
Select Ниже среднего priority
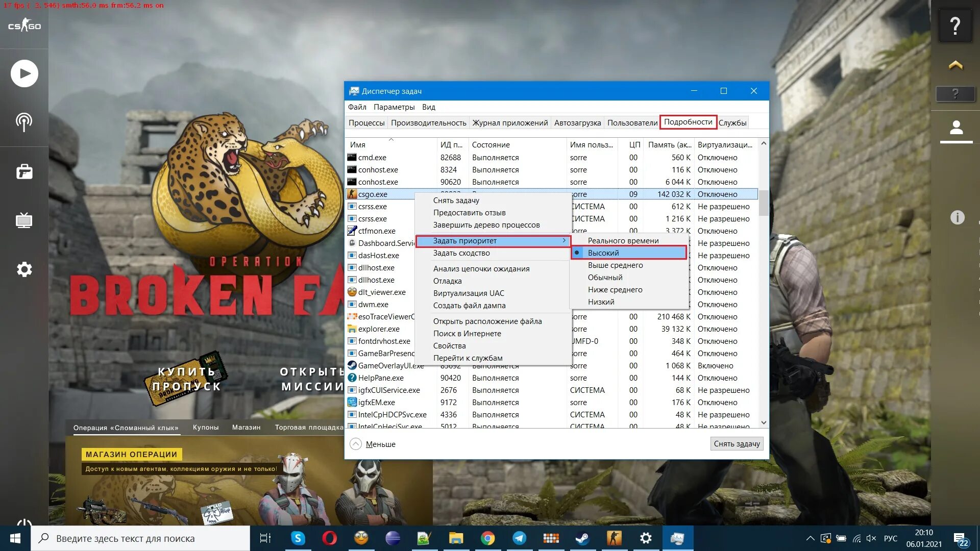click(x=630, y=289)
